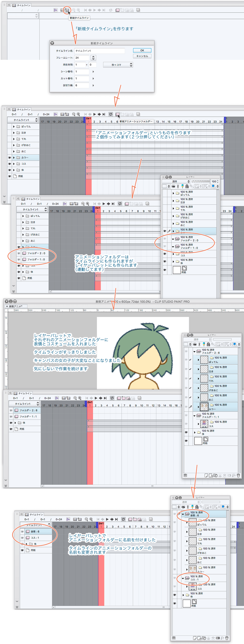244x644 pixels.
Task: Toggle loop playback in timeline with the ふつー row
Action: tap(111, 114)
